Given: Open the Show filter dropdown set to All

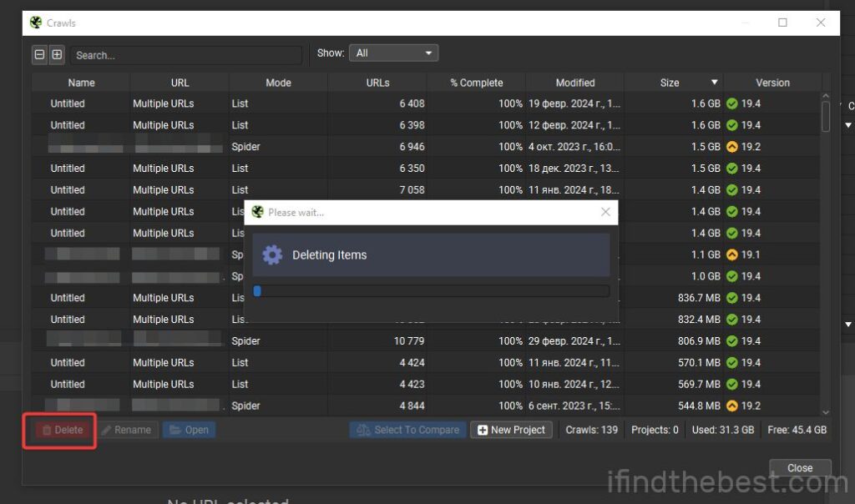Looking at the screenshot, I should click(x=394, y=52).
